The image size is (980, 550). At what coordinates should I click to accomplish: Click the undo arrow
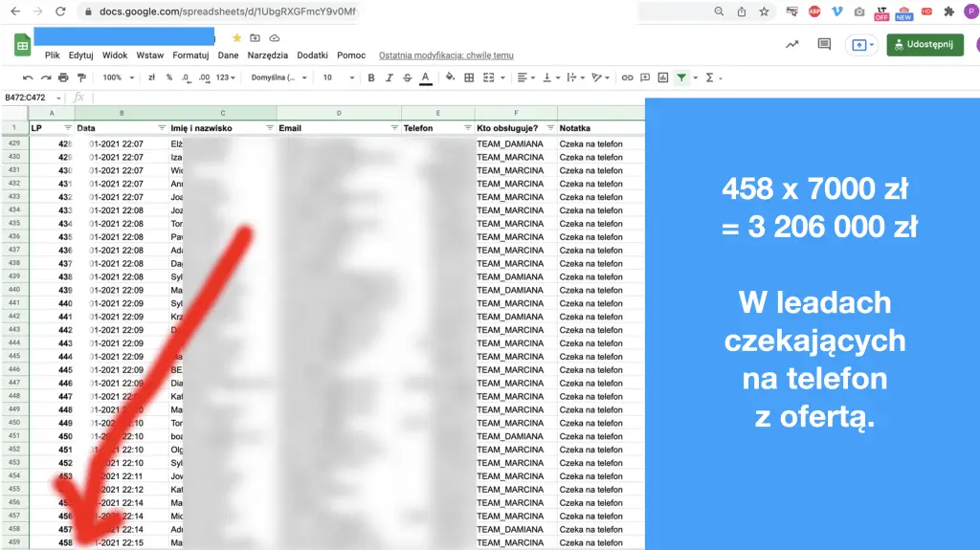tap(28, 77)
